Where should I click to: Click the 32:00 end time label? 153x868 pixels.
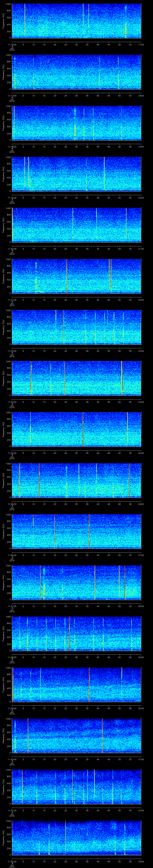[141, 810]
